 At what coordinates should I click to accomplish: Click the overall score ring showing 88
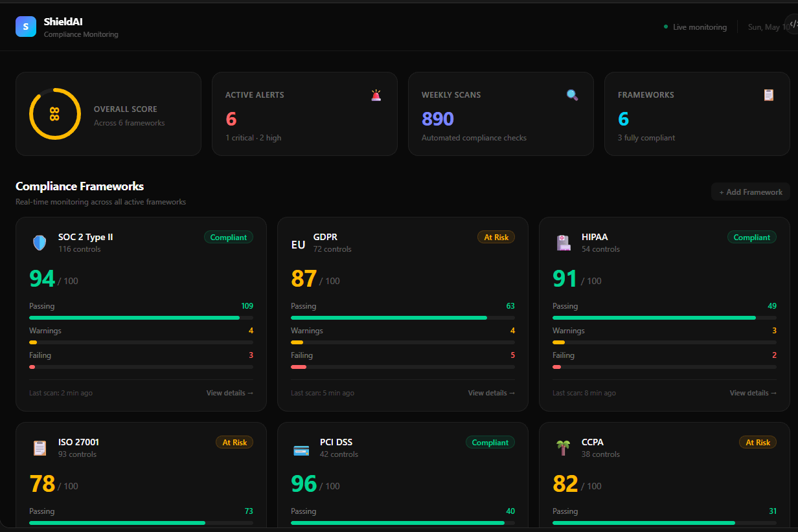(x=55, y=114)
